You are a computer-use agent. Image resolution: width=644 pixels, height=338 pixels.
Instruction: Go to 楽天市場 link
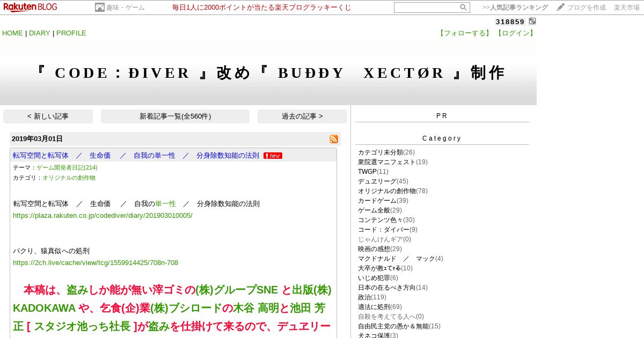[627, 8]
